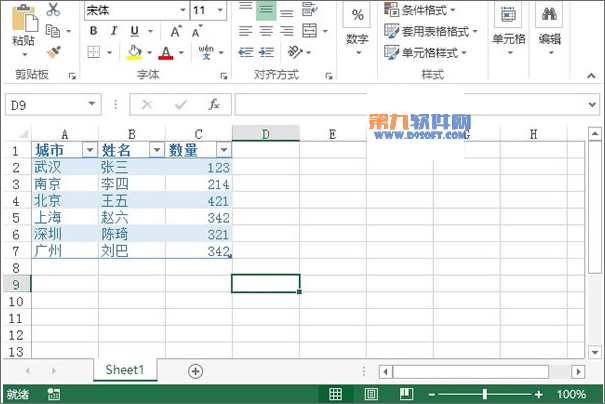Viewport: 605px width, 404px height.
Task: Select row 9 header
Action: pyautogui.click(x=16, y=284)
